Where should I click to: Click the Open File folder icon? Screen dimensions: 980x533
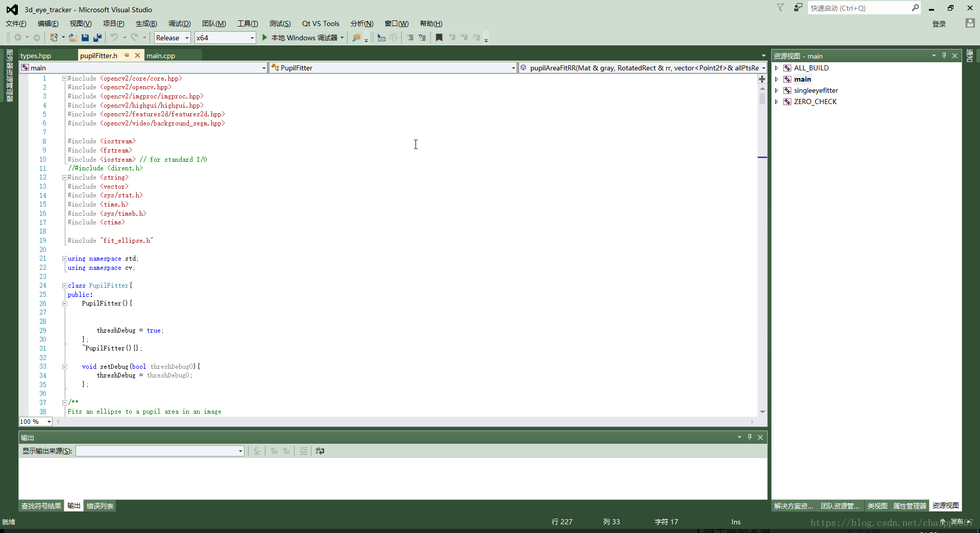coord(73,38)
